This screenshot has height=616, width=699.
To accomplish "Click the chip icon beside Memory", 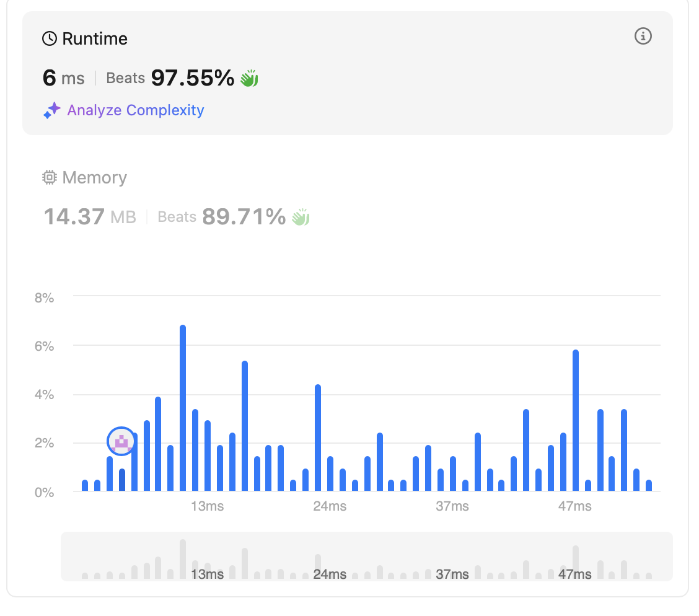I will 49,178.
